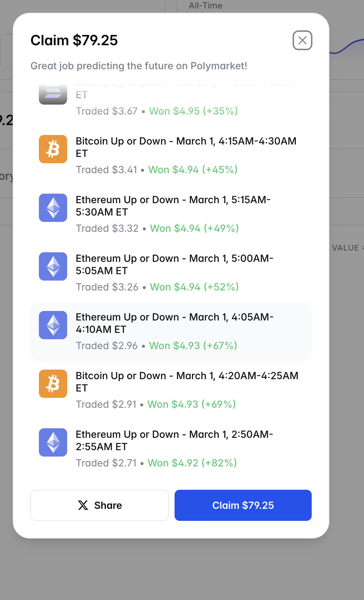Viewport: 364px width, 600px height.
Task: Click the Won $4.95 (+35%) result
Action: click(x=193, y=111)
